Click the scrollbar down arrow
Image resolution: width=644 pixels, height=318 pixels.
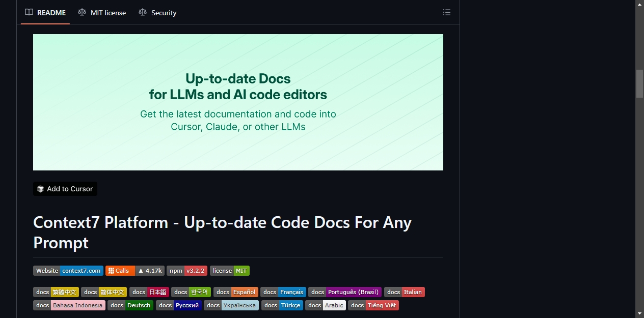pyautogui.click(x=639, y=313)
